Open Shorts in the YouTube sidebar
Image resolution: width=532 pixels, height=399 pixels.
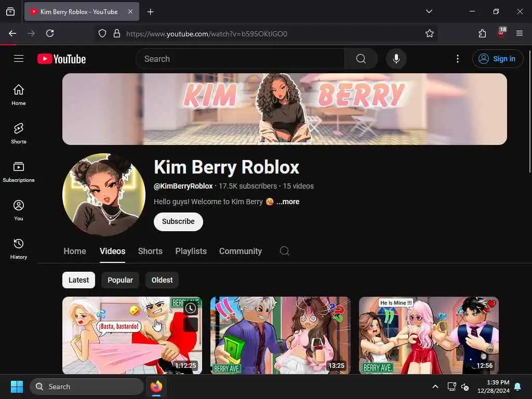[19, 134]
